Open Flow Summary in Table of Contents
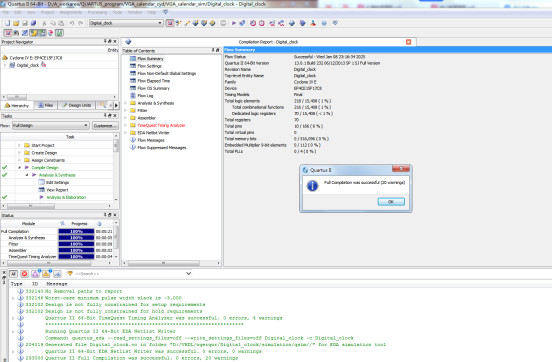The width and height of the screenshot is (552, 362). (150, 59)
